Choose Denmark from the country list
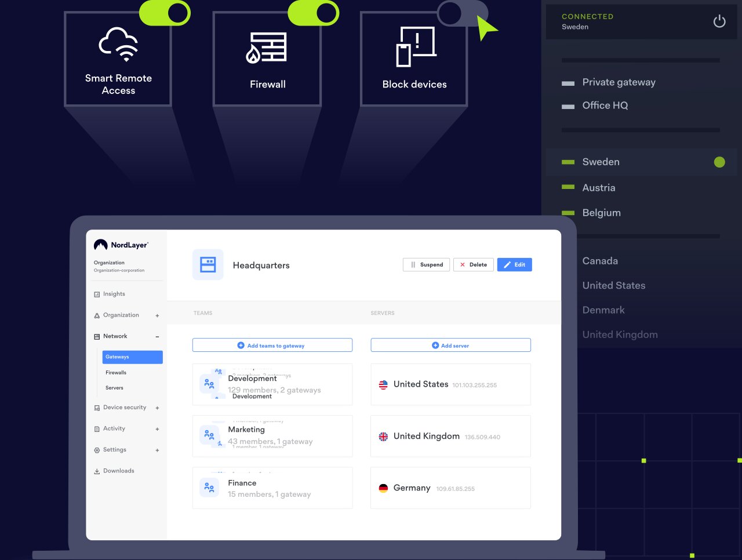Viewport: 742px width, 560px height. point(603,310)
